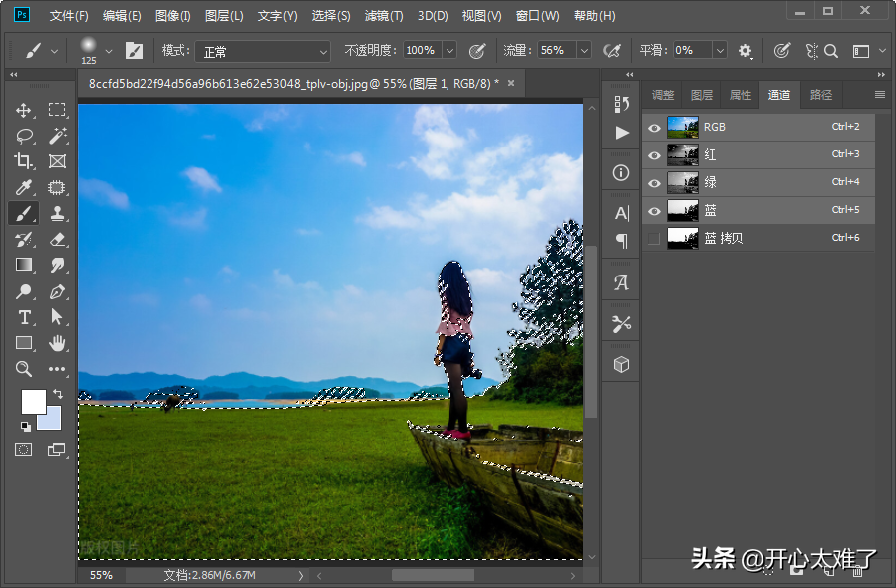This screenshot has height=588, width=896.
Task: Open the History panel icon
Action: [621, 104]
